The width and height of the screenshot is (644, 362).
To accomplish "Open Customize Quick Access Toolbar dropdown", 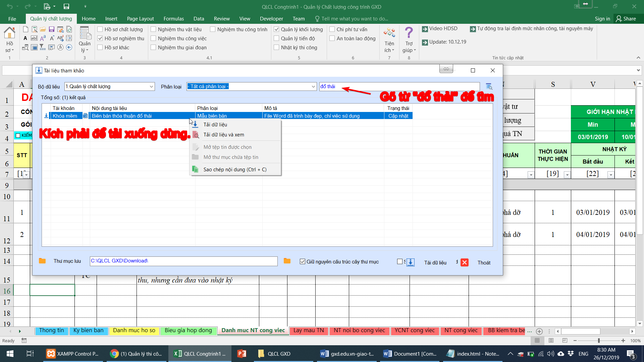I will pyautogui.click(x=85, y=6).
